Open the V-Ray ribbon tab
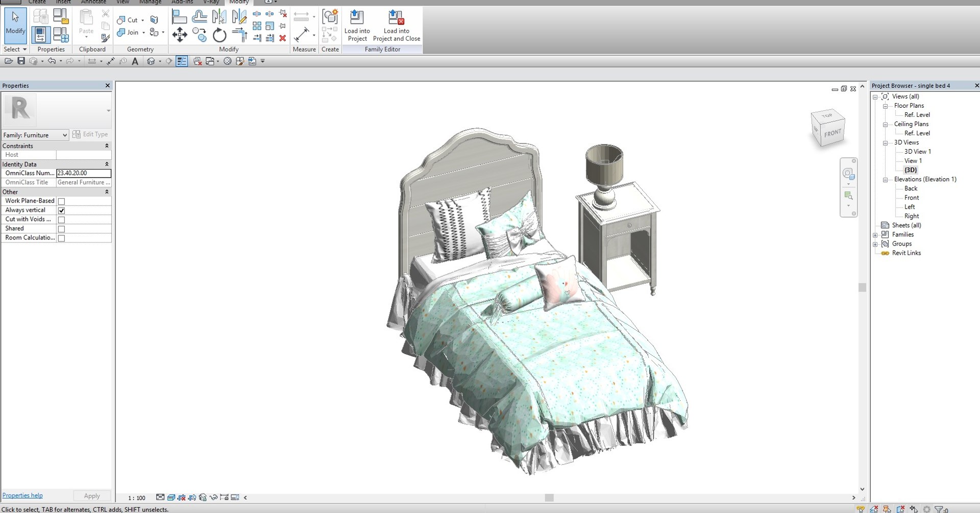Viewport: 980px width, 513px height. (211, 2)
